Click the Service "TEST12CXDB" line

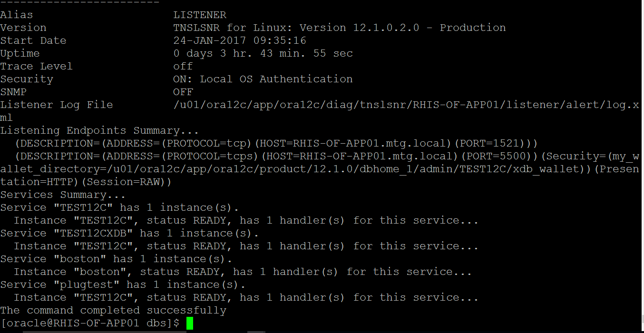point(129,234)
